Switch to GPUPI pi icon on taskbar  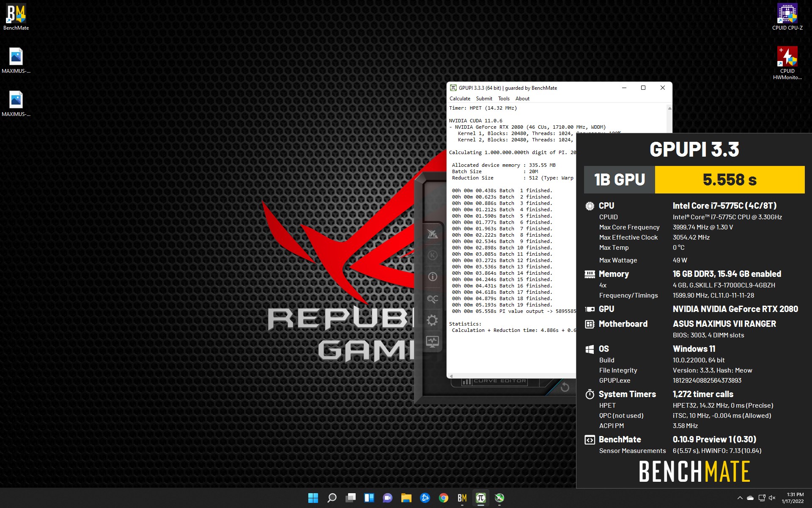tap(481, 498)
